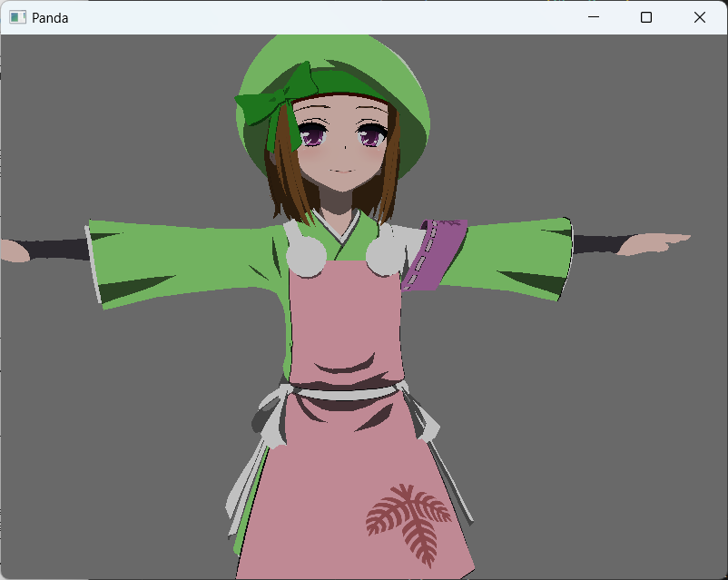The height and width of the screenshot is (580, 728).
Task: Close the Panda window
Action: click(x=699, y=17)
